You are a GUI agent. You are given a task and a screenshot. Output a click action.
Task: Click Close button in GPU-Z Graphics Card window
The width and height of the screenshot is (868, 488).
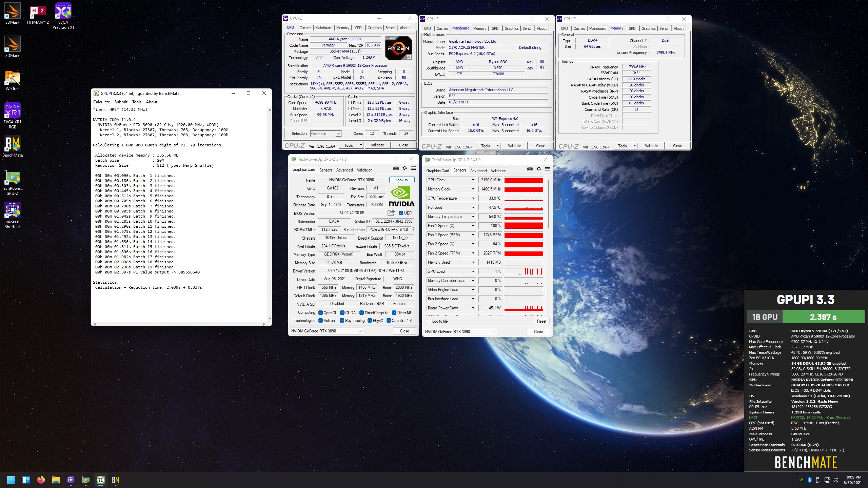405,331
